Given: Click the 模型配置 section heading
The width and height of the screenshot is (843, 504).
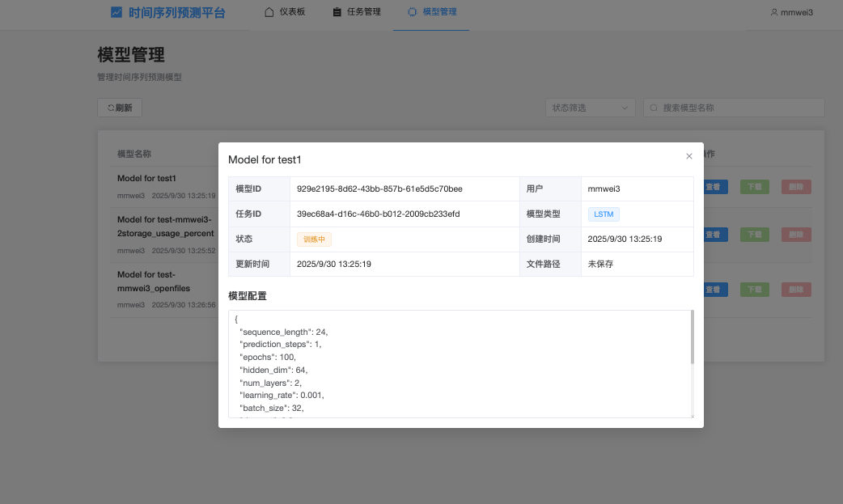Looking at the screenshot, I should tap(248, 296).
